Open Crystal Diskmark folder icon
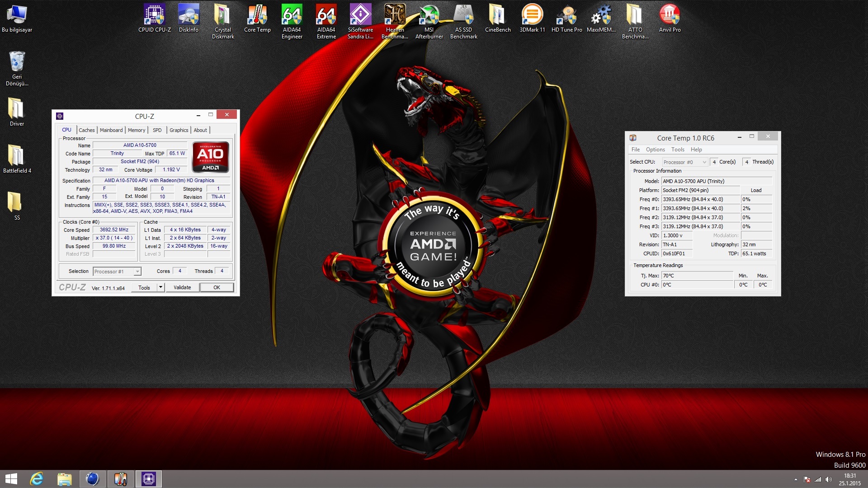This screenshot has height=488, width=868. 223,21
